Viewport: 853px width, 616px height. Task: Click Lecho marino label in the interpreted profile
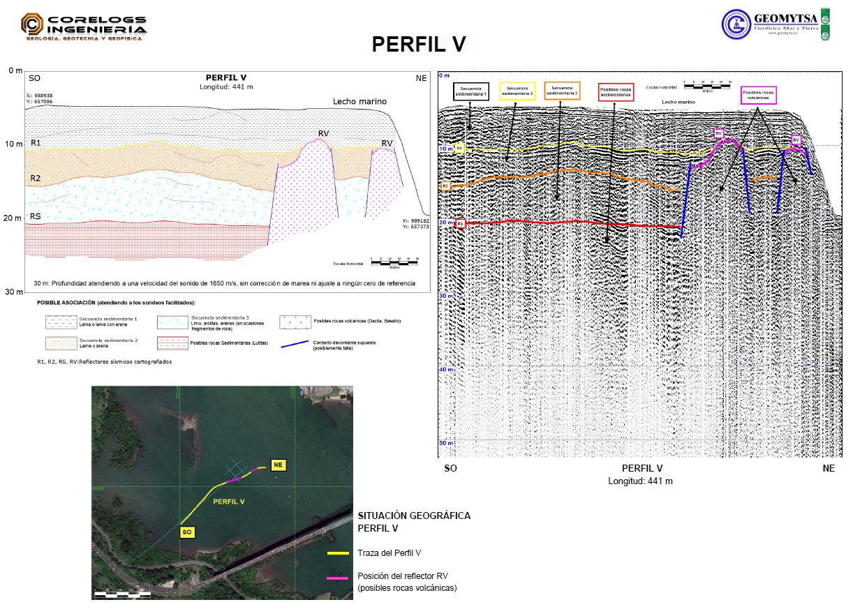(x=359, y=102)
